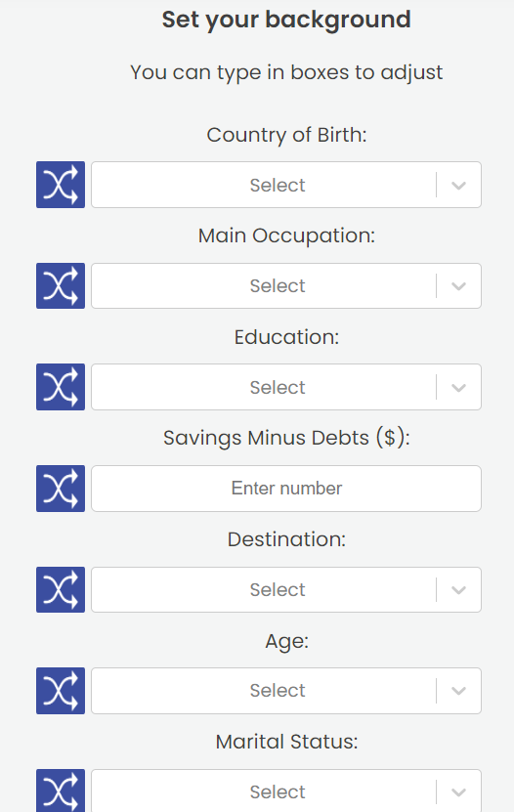Image resolution: width=514 pixels, height=812 pixels.
Task: Open the Country of Birth dropdown
Action: click(286, 185)
